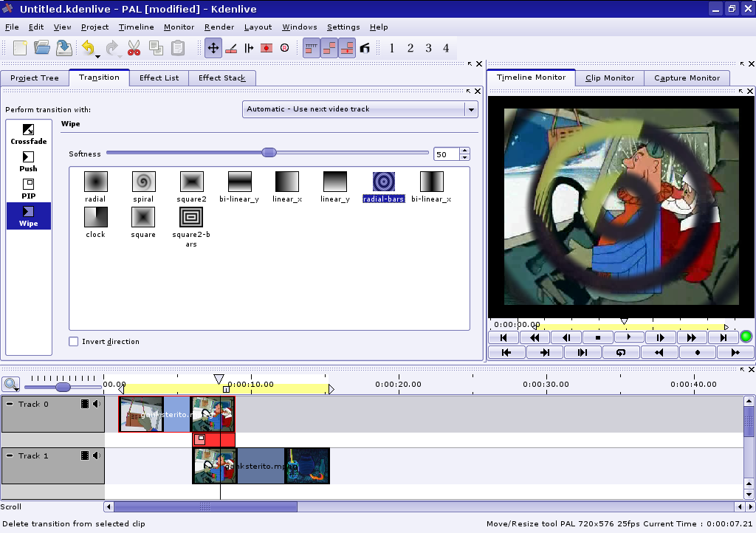Click the Undo arrow icon
Viewport: 756px width, 533px height.
coord(88,49)
